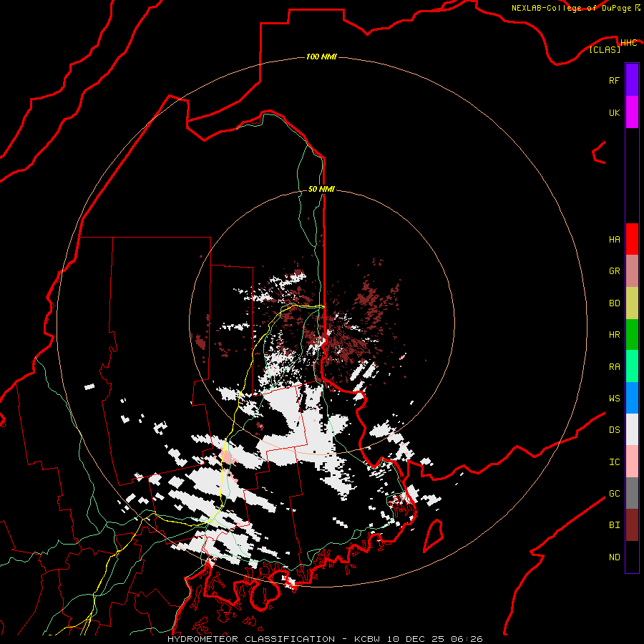Click the dark red BI color swatch
This screenshot has width=644, height=644.
(632, 525)
